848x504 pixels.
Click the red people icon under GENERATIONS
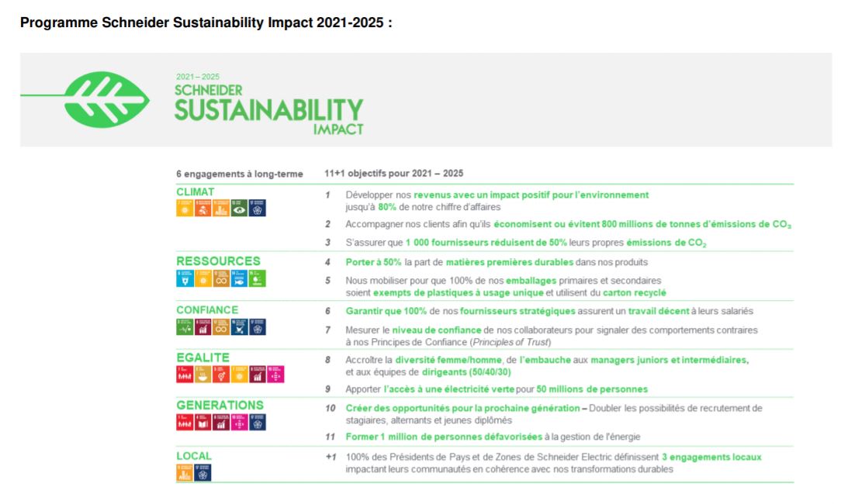[x=185, y=423]
